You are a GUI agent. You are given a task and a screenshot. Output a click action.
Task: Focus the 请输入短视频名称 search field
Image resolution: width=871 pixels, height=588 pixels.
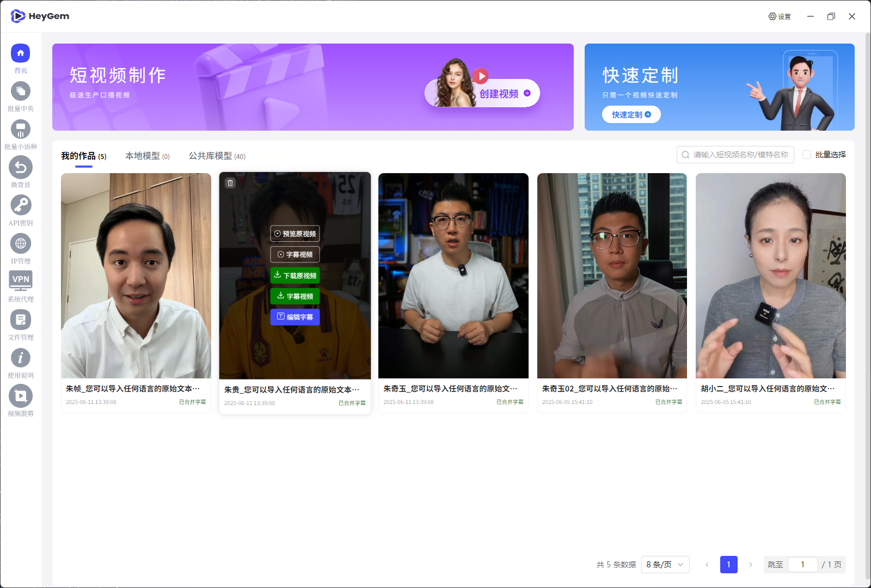pyautogui.click(x=735, y=155)
